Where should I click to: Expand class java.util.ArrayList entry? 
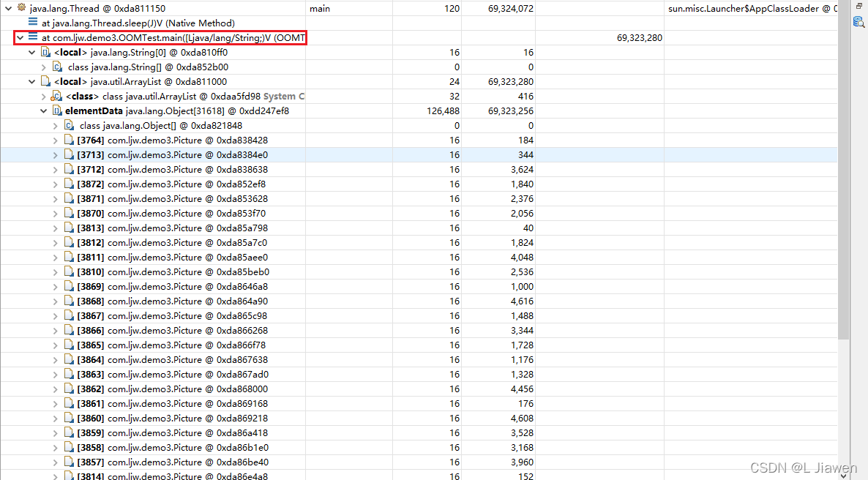(44, 97)
